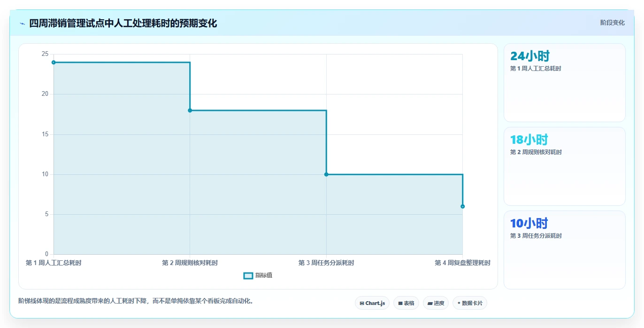
Task: Click the y-axis label 15
Action: (45, 134)
